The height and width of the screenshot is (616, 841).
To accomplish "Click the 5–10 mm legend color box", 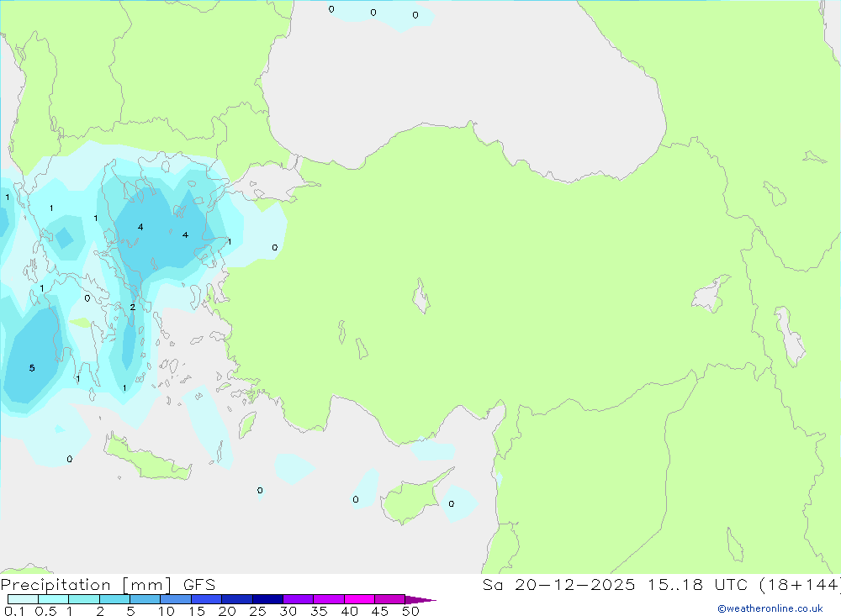I will [x=145, y=599].
